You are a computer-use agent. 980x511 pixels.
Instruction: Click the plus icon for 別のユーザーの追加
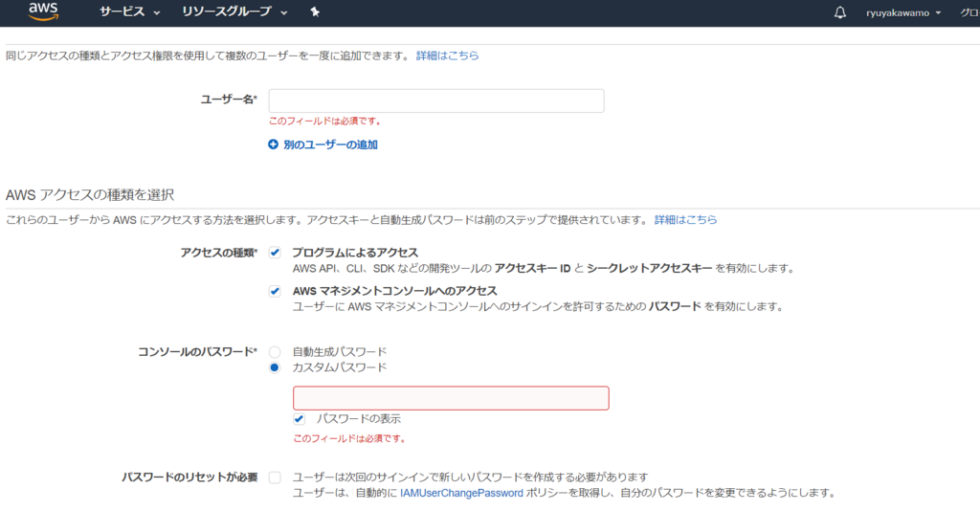(x=273, y=144)
